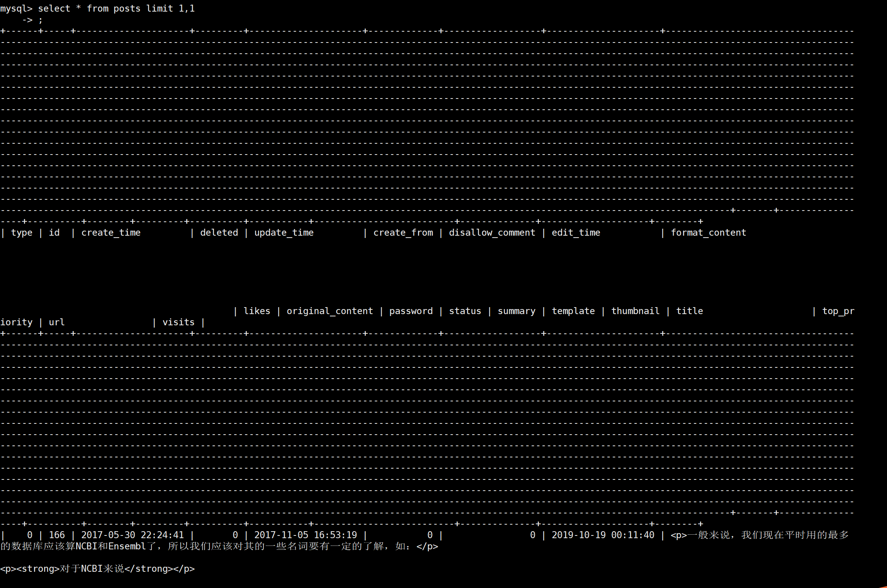Click the update_time value 2017-11-05 16:53:19
Viewport: 887px width, 588px height.
tap(306, 535)
